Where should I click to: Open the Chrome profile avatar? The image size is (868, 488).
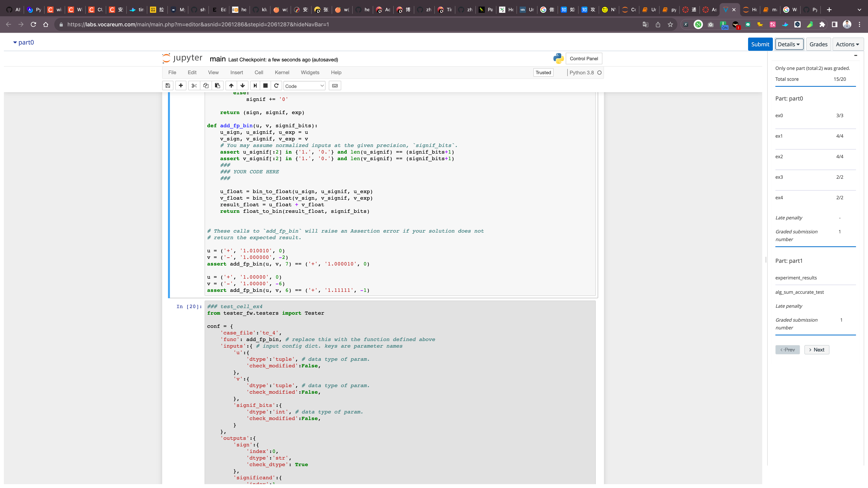point(847,24)
